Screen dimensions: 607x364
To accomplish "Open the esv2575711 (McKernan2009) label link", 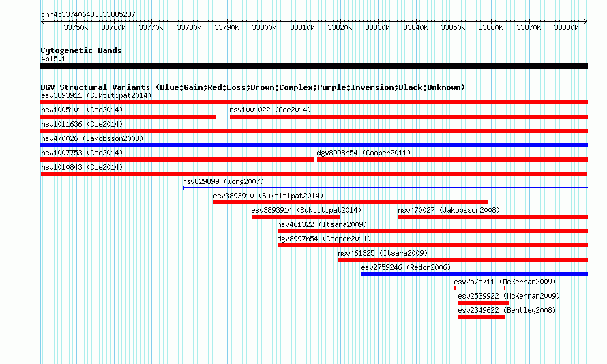I will click(x=505, y=282).
